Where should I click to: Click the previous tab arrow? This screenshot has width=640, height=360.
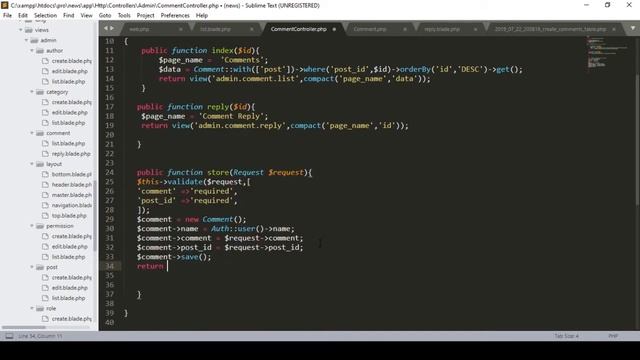click(x=106, y=28)
